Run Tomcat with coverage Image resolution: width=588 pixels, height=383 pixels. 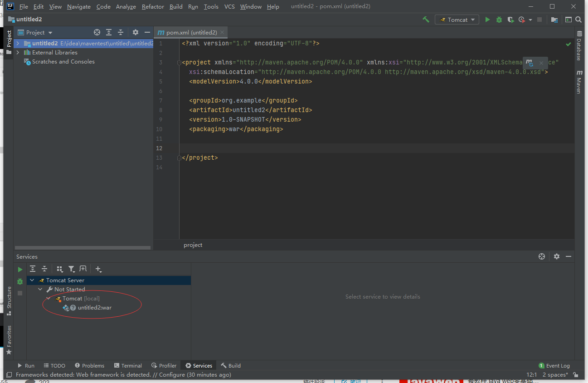click(510, 20)
